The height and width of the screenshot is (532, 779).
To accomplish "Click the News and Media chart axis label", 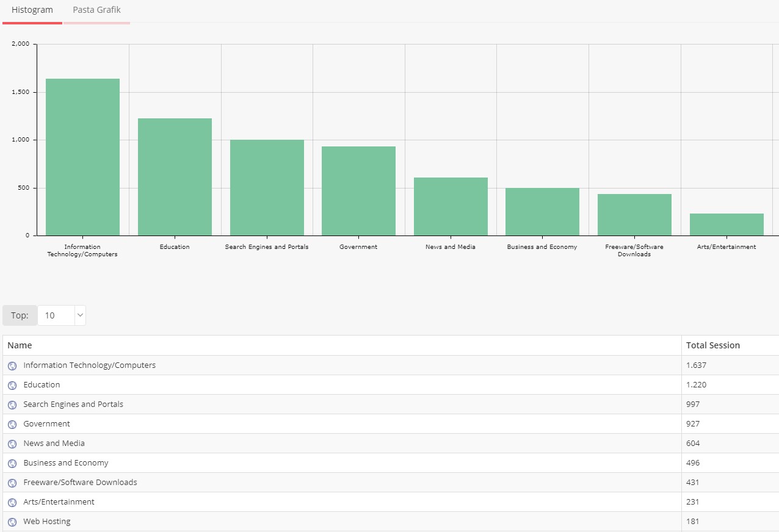I will (x=451, y=247).
